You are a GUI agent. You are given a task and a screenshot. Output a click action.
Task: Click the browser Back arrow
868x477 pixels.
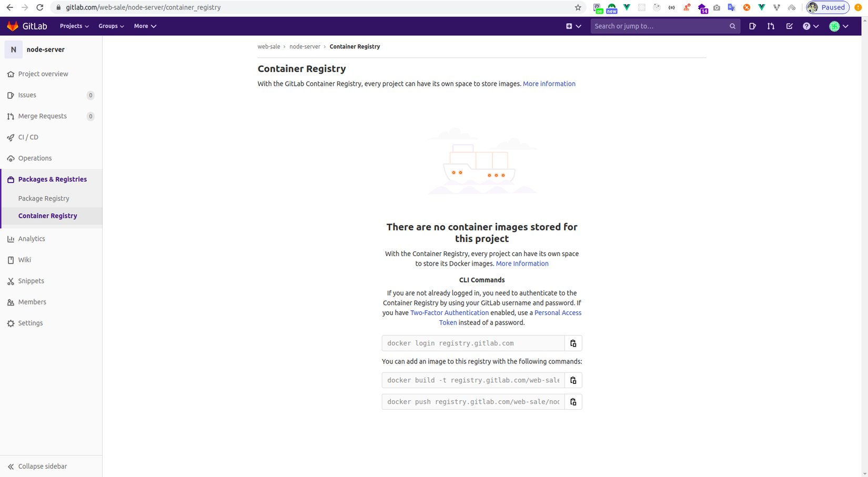pyautogui.click(x=9, y=7)
